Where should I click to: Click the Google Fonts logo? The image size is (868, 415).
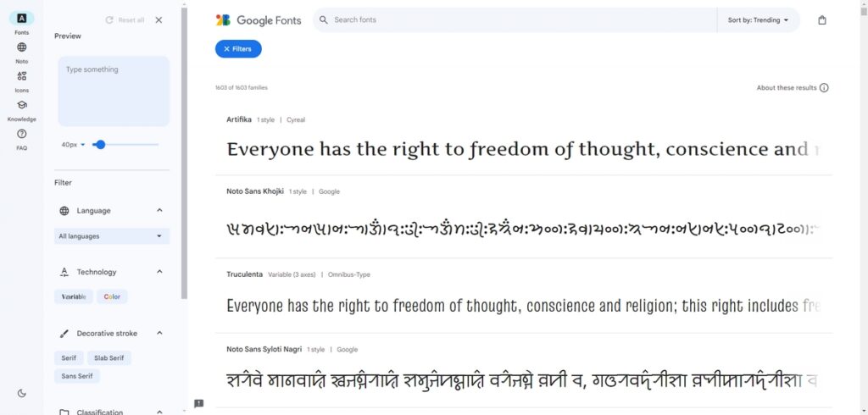click(259, 20)
